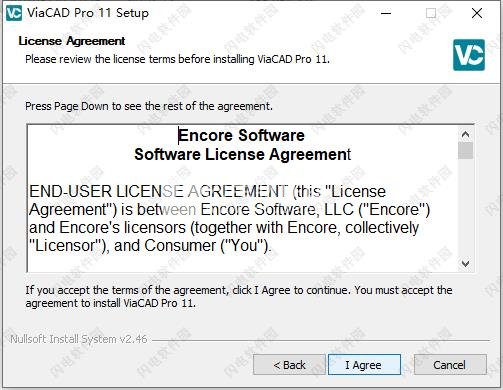Click the I Agree button
The width and height of the screenshot is (503, 390).
364,364
